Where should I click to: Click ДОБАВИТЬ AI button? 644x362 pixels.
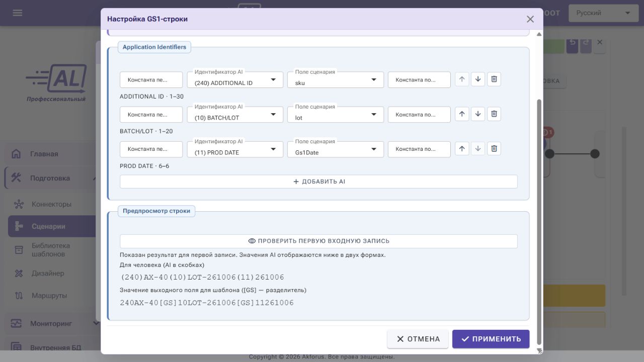pyautogui.click(x=318, y=182)
